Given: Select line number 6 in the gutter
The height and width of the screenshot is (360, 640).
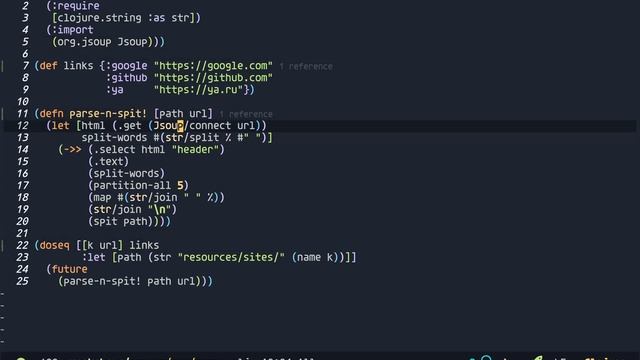Looking at the screenshot, I should tap(25, 54).
